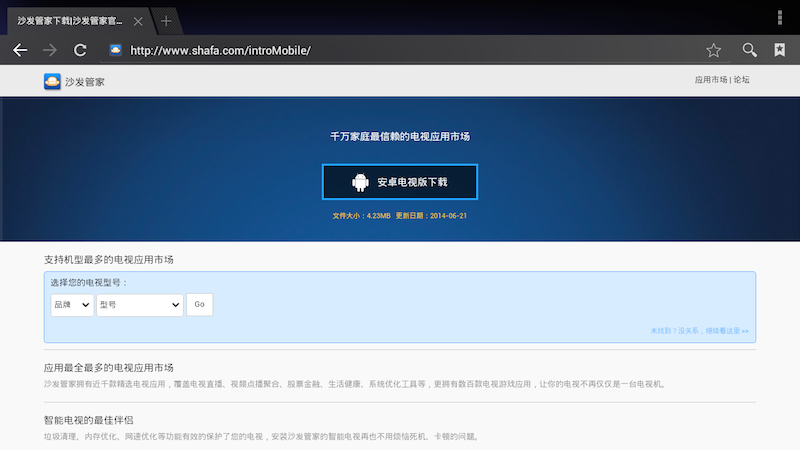Image resolution: width=800 pixels, height=450 pixels.
Task: Click the heading 智能电视的最佳伴侣
Action: 89,420
